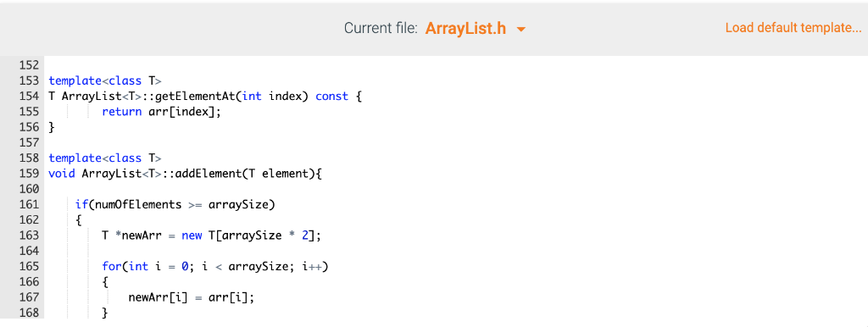Place cursor on getElementAt function name
868x327 pixels.
click(x=195, y=97)
